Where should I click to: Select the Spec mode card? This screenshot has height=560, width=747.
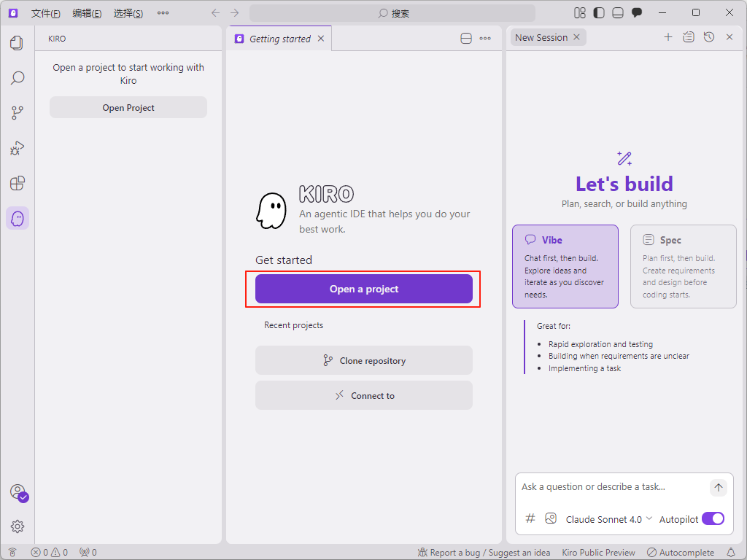point(683,266)
